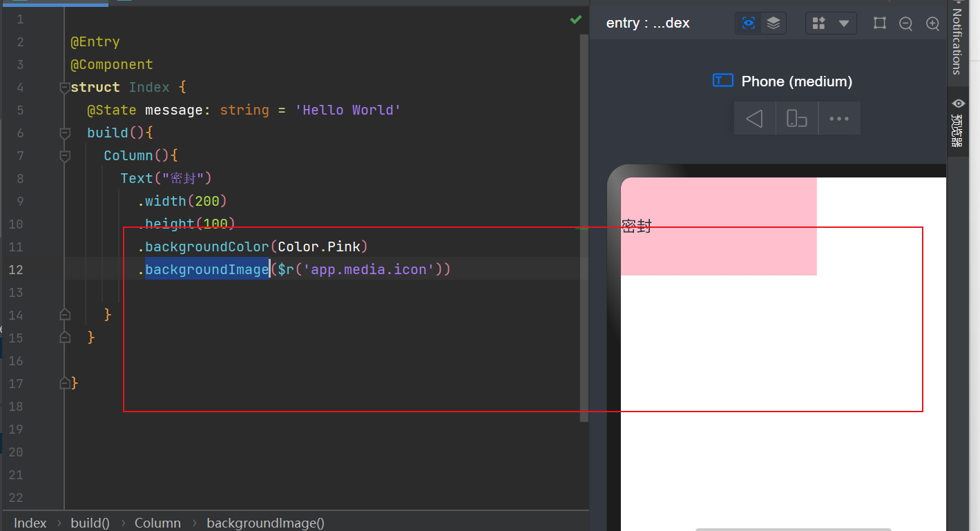The width and height of the screenshot is (980, 531).
Task: Click line number 5 in the gutter
Action: [x=19, y=110]
